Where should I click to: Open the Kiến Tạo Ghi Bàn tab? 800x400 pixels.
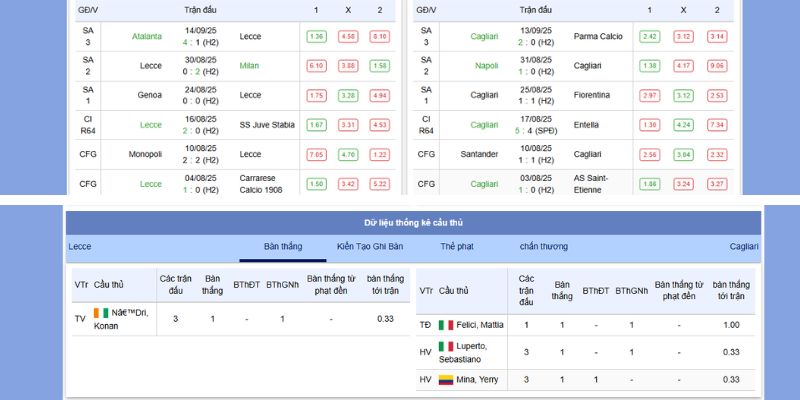point(370,246)
